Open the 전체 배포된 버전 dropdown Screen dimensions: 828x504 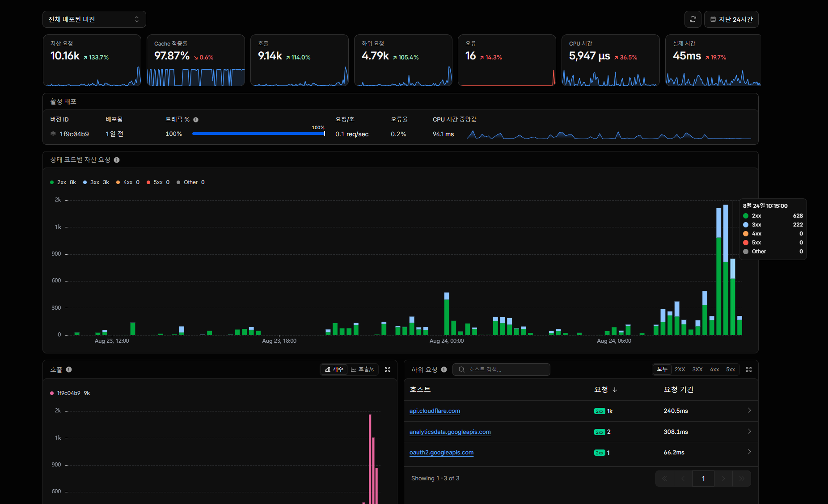(x=94, y=19)
